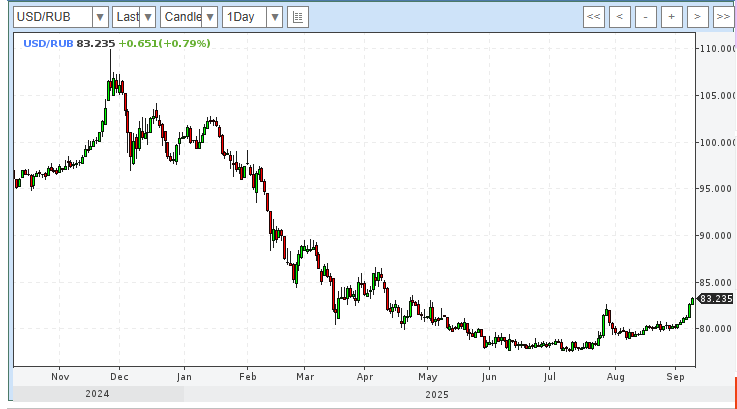Click the 83.235 price tag on axis
Viewport: 737px width, 409px height.
point(715,299)
